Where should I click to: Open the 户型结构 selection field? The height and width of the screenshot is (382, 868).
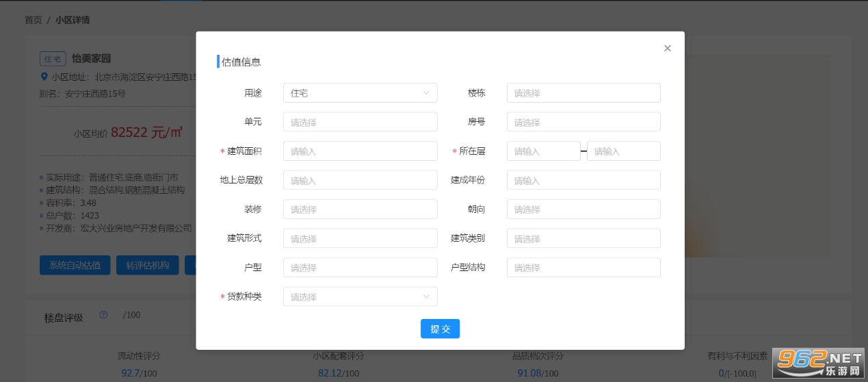tap(583, 268)
